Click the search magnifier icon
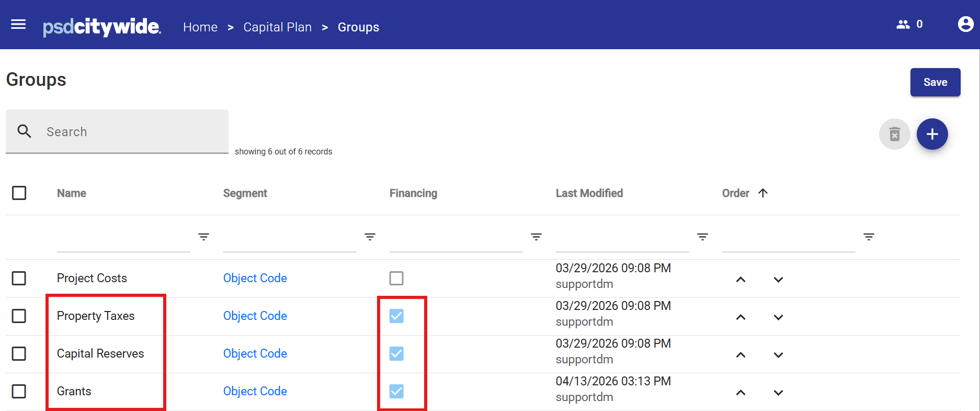The height and width of the screenshot is (411, 980). pyautogui.click(x=25, y=131)
